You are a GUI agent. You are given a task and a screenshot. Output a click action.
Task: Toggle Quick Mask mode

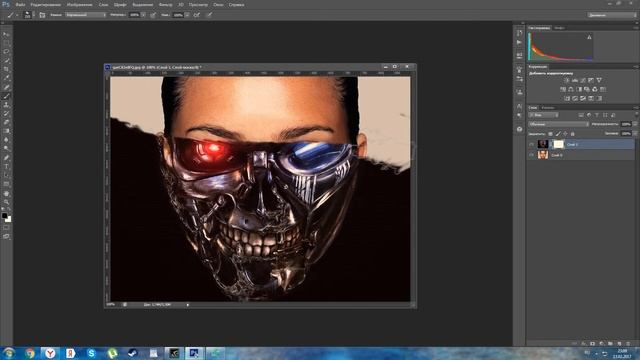(x=6, y=227)
